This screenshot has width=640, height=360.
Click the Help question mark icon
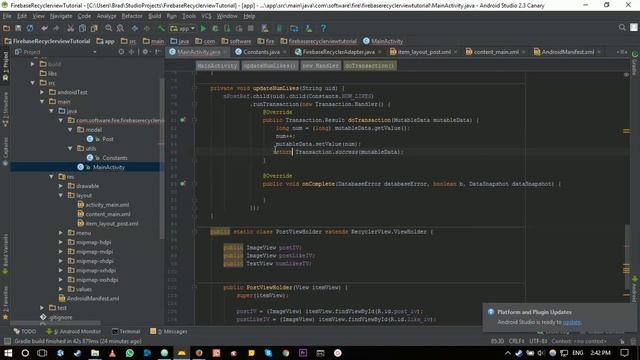[x=323, y=29]
